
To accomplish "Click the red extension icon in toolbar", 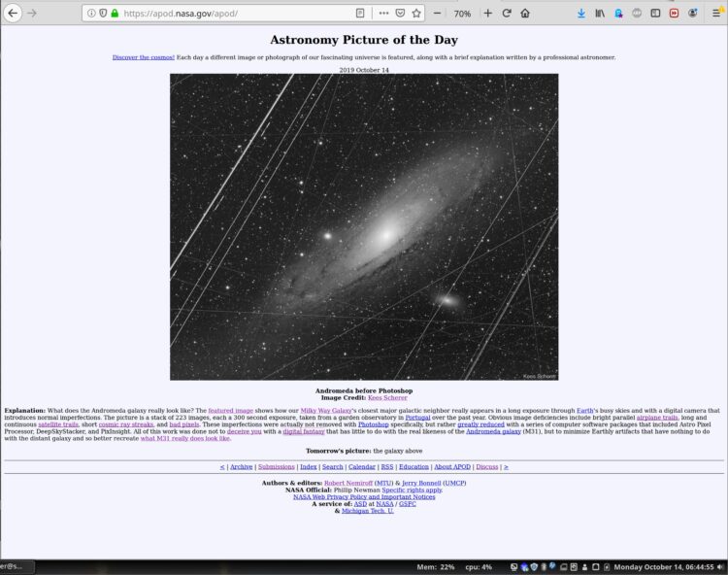I will 674,14.
